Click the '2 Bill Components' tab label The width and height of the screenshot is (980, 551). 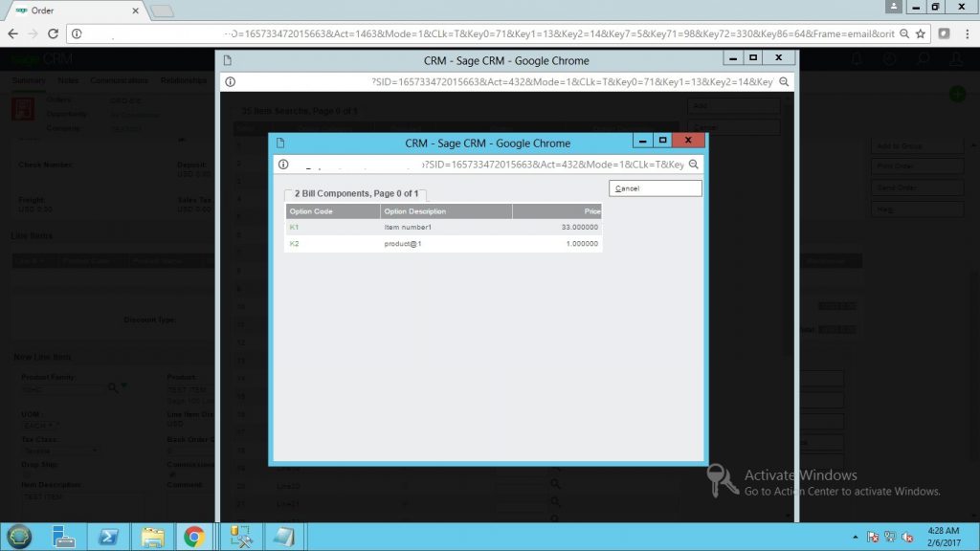(x=356, y=193)
